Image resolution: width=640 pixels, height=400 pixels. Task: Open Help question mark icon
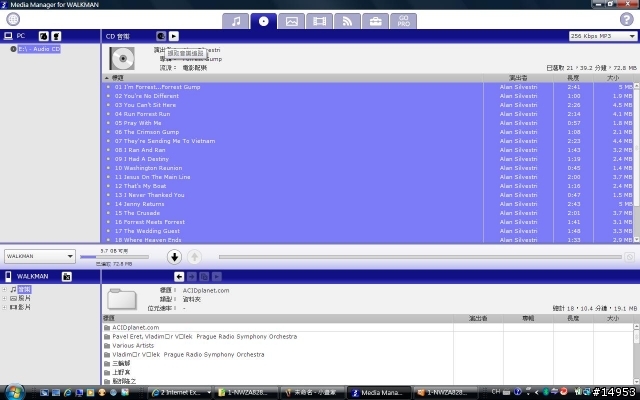pyautogui.click(x=627, y=19)
